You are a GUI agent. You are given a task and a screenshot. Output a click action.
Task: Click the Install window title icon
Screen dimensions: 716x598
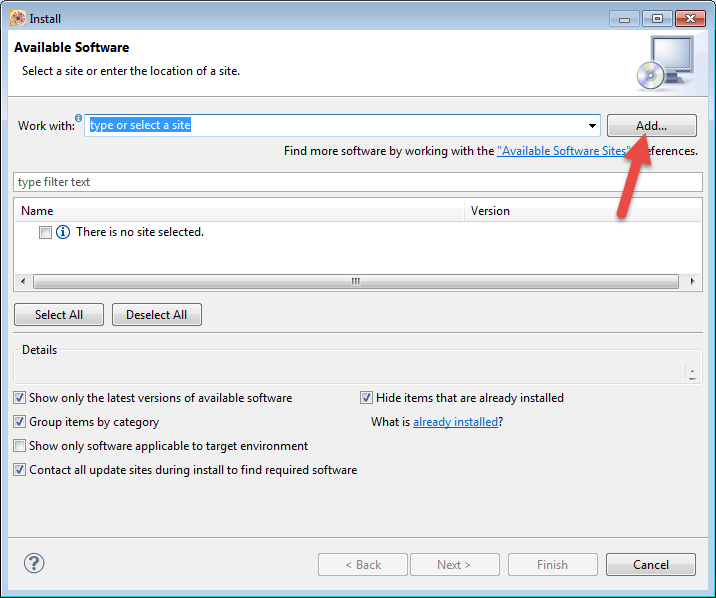pyautogui.click(x=18, y=18)
